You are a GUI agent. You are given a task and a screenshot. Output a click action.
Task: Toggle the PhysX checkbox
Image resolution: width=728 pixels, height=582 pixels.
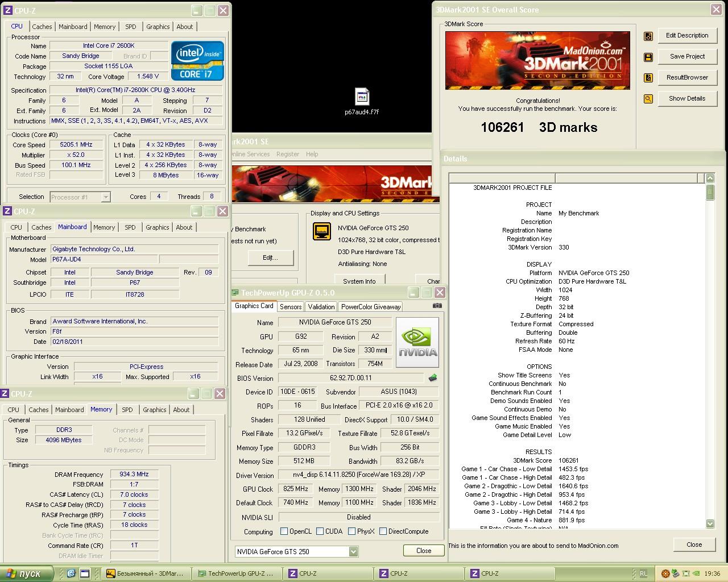351,531
